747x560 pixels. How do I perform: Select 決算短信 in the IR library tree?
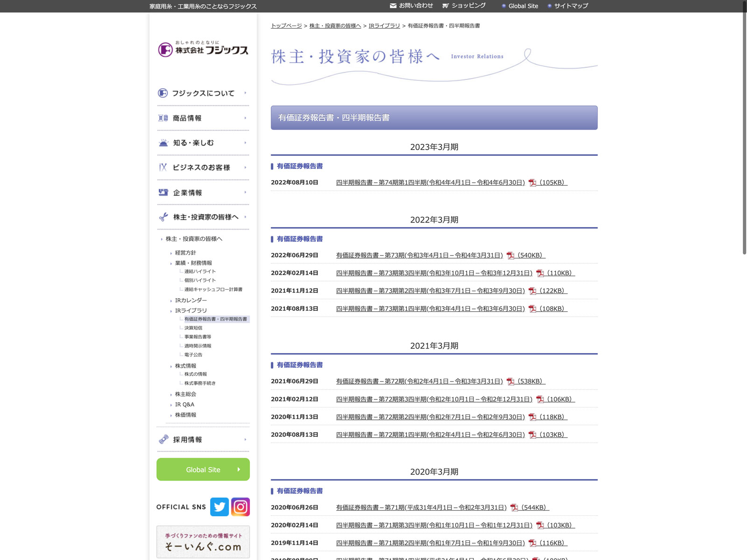(193, 328)
